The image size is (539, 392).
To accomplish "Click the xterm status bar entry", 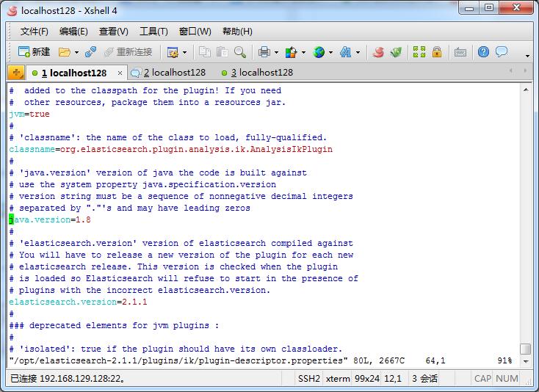I will point(338,378).
